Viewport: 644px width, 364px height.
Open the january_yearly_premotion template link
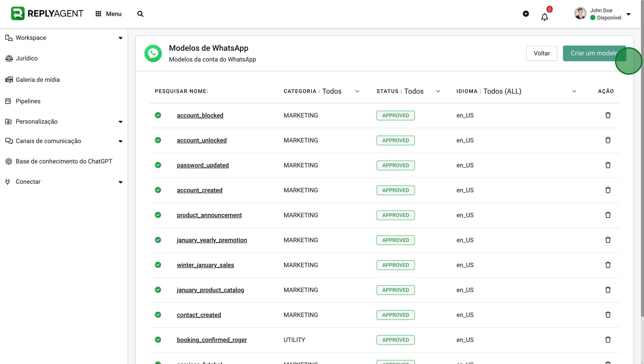tap(212, 240)
